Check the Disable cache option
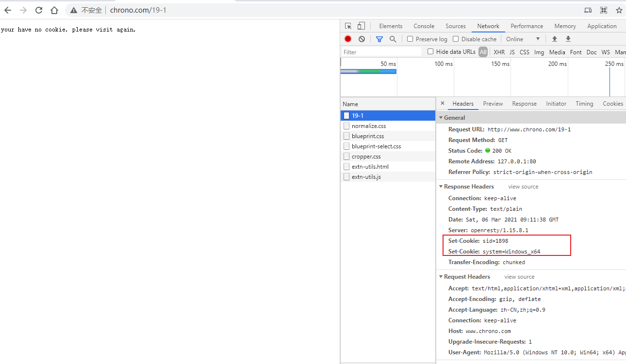This screenshot has height=364, width=626. point(456,39)
